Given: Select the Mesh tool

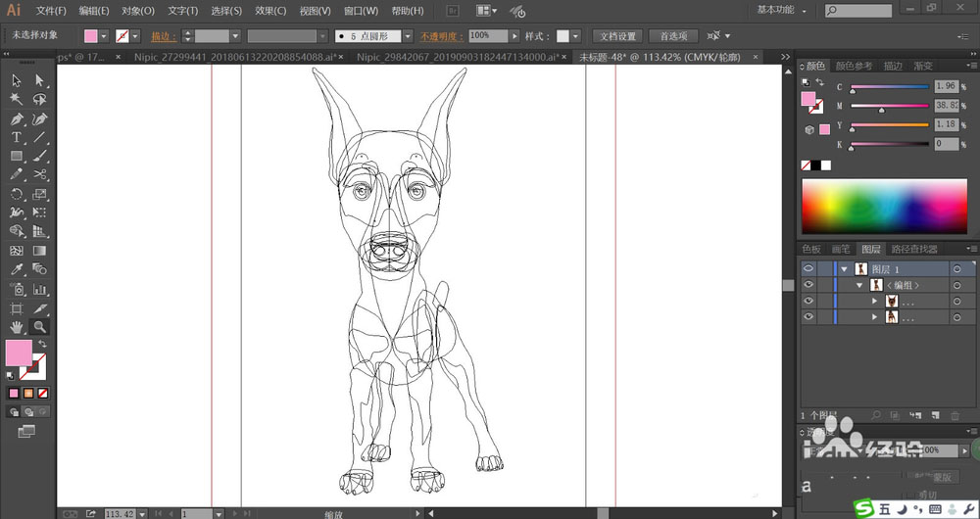Looking at the screenshot, I should [x=17, y=251].
